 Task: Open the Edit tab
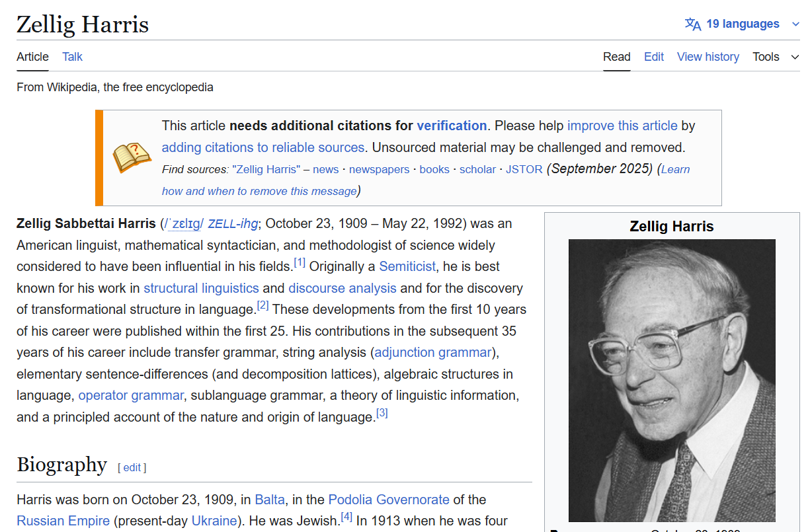[653, 57]
